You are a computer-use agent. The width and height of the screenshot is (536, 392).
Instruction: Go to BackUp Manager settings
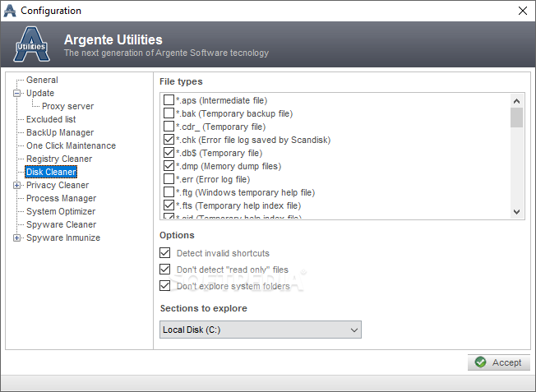pyautogui.click(x=60, y=132)
